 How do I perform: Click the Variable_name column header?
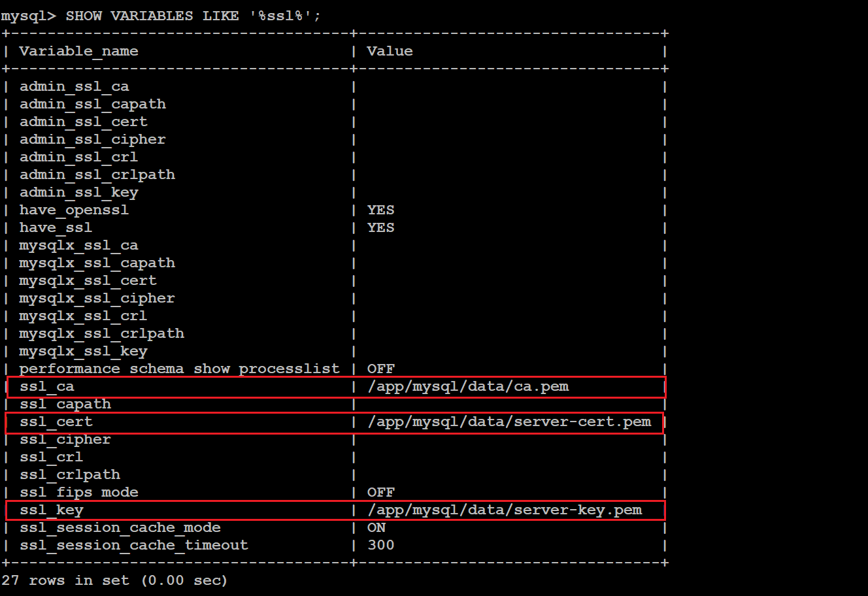[x=78, y=51]
